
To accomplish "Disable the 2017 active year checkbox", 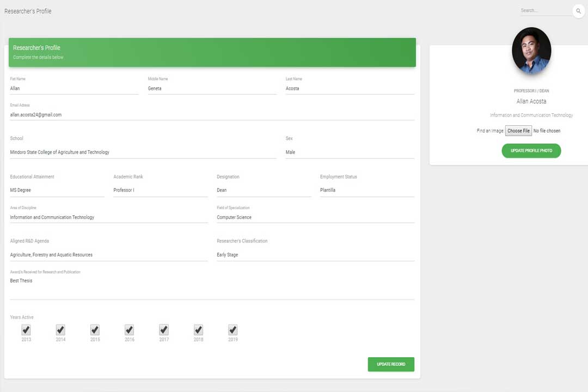I will pos(164,330).
